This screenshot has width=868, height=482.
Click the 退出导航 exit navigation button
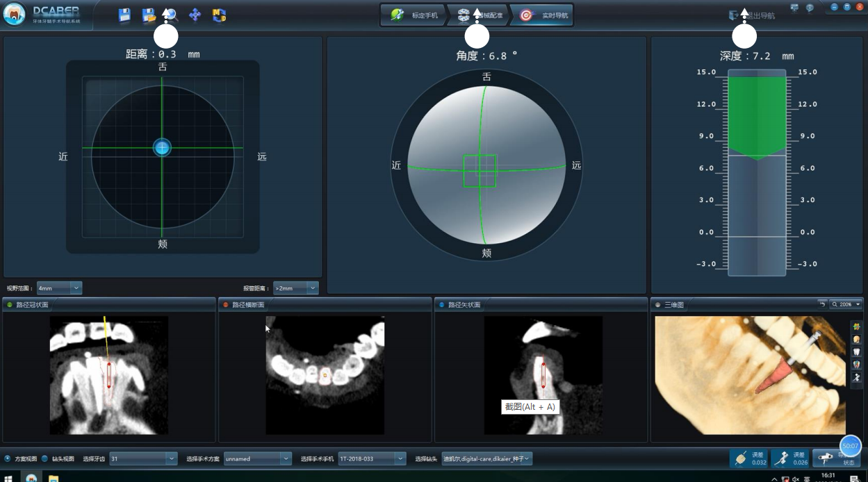click(752, 15)
